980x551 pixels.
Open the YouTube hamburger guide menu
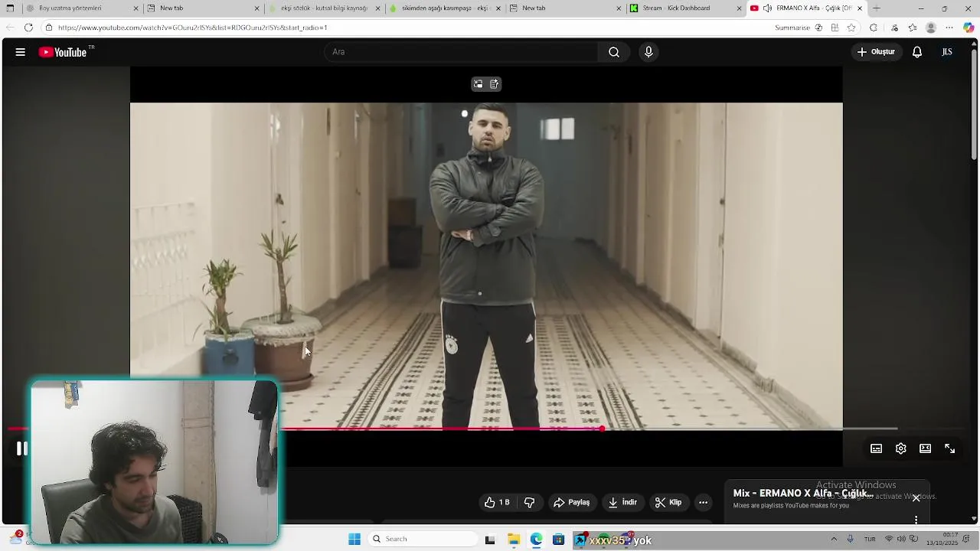point(21,52)
